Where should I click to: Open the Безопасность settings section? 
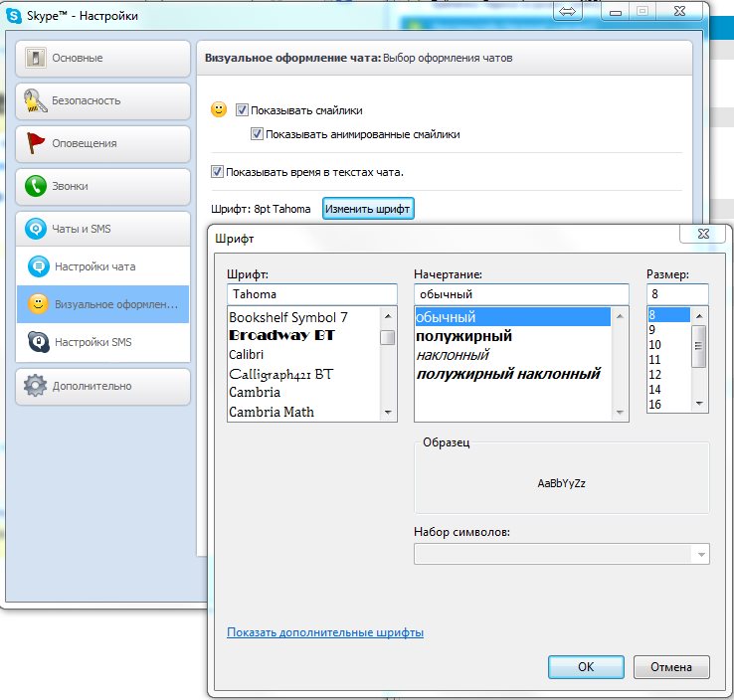(x=102, y=101)
